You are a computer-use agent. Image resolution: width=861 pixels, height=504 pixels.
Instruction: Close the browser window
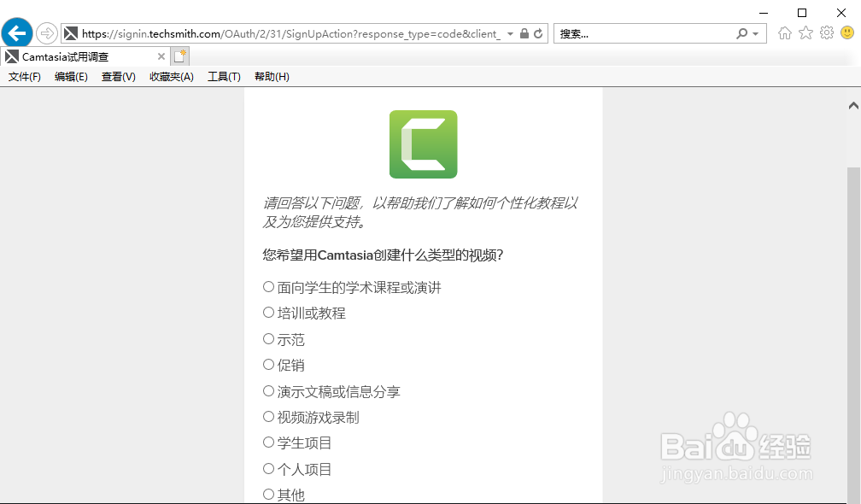(841, 13)
